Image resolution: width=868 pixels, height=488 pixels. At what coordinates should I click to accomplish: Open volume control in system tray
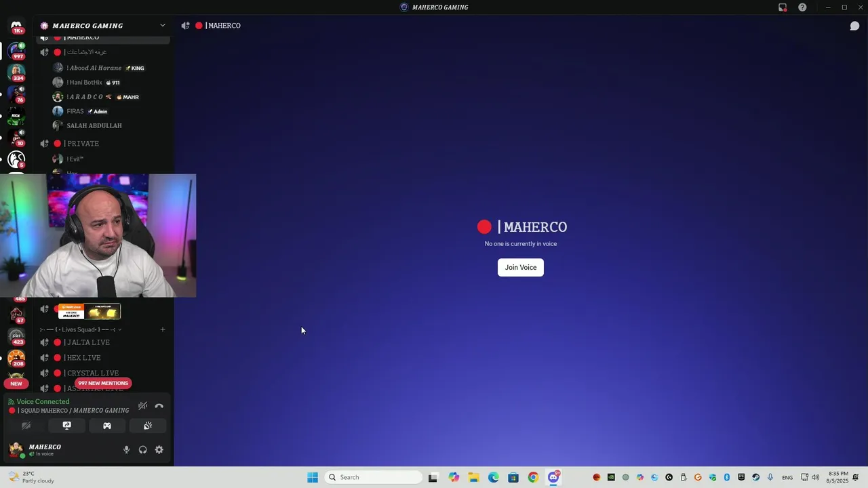(x=815, y=477)
